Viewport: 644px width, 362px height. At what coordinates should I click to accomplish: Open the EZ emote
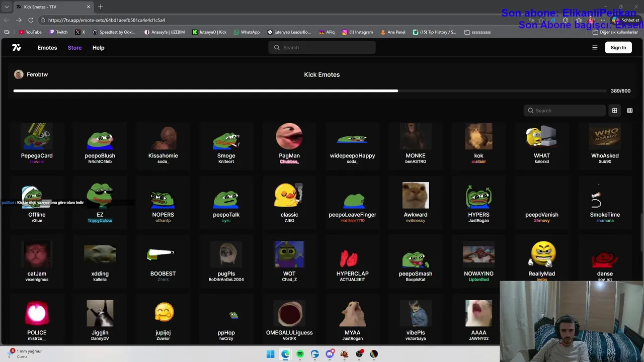(100, 202)
